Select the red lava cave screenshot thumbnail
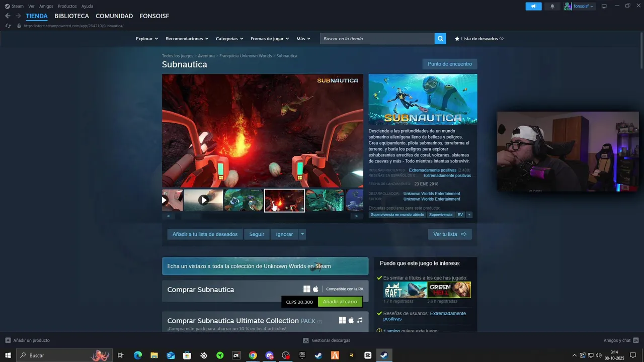 tap(284, 201)
